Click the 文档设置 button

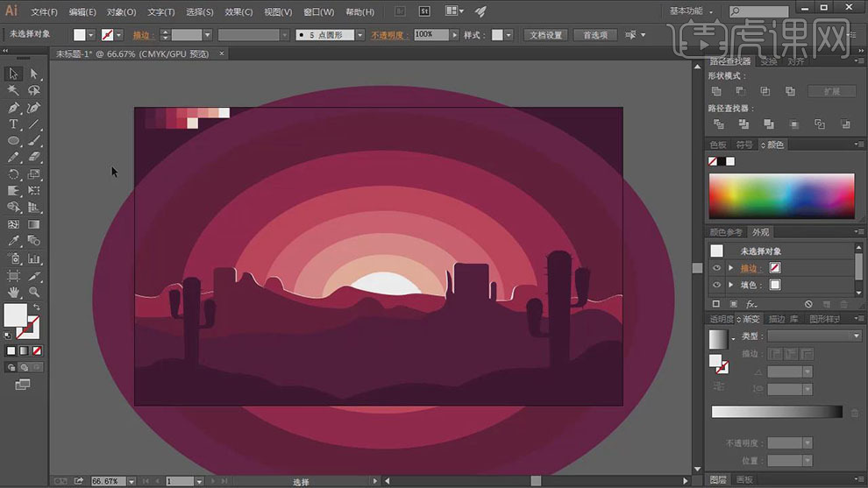point(545,35)
